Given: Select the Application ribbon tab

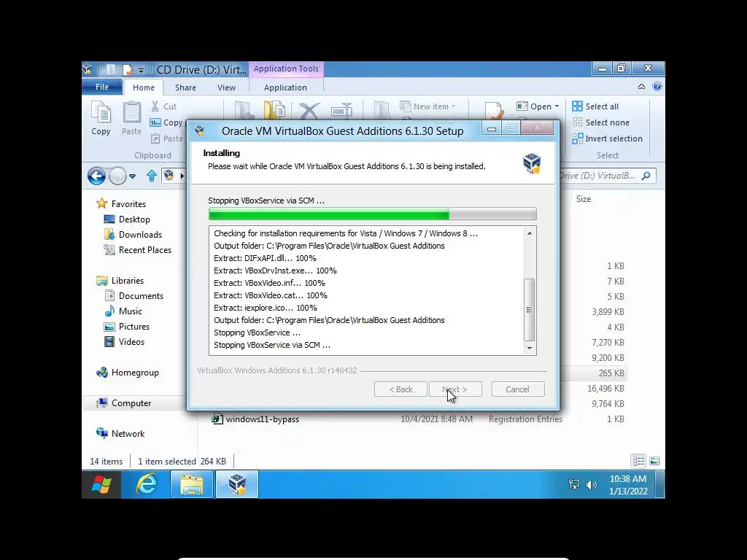Looking at the screenshot, I should pos(285,87).
